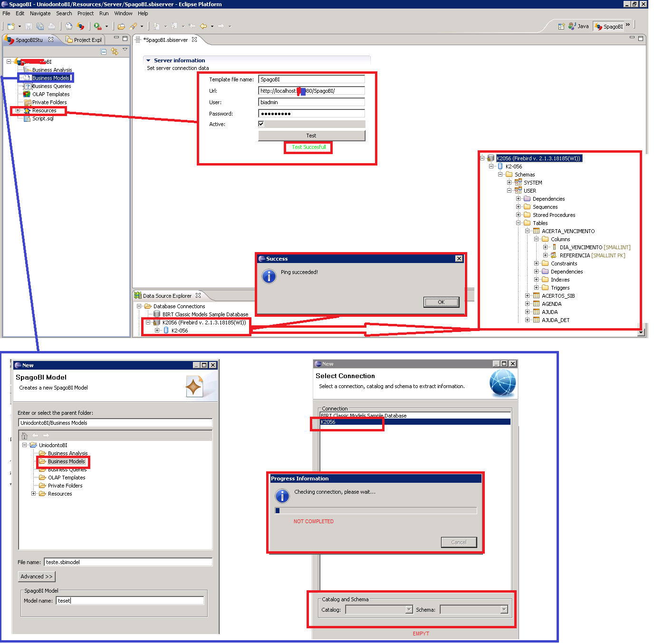
Task: Select the SpagoBI.sbiserver editor tab
Action: (166, 40)
